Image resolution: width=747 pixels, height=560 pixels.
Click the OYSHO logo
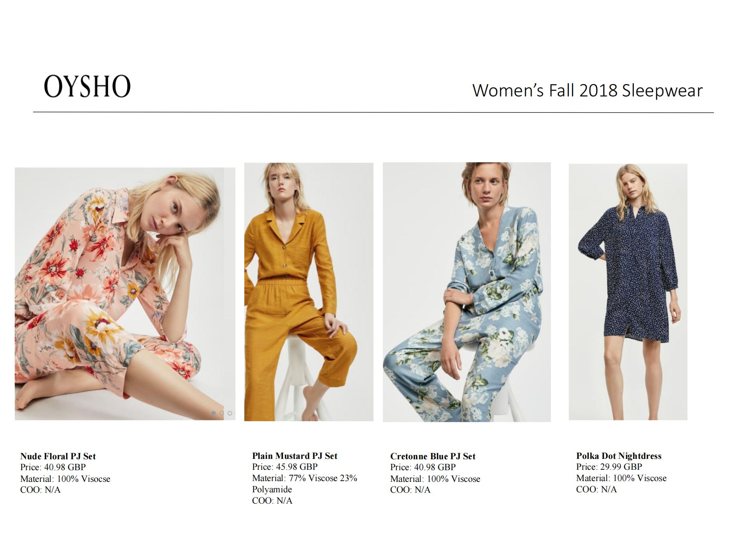click(x=87, y=86)
